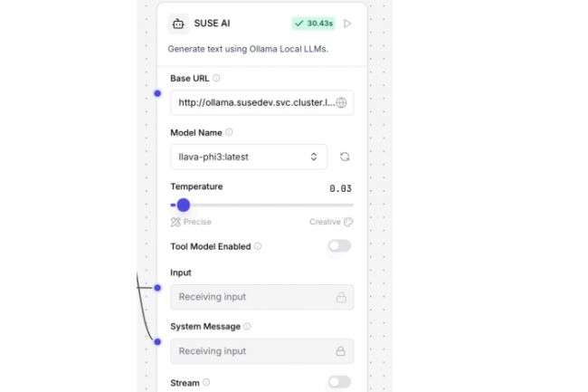Refresh the Model Name list

point(345,157)
